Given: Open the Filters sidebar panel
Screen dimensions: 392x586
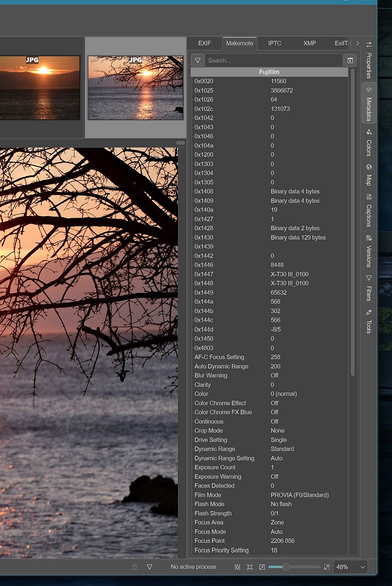Looking at the screenshot, I should click(369, 289).
